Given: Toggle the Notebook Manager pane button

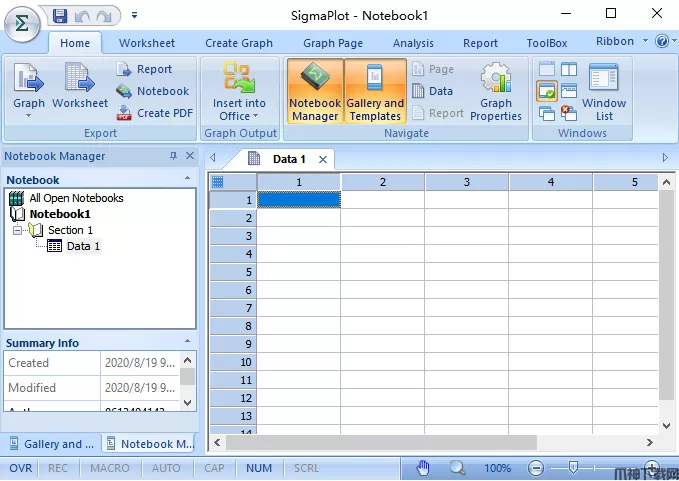Looking at the screenshot, I should click(x=315, y=91).
